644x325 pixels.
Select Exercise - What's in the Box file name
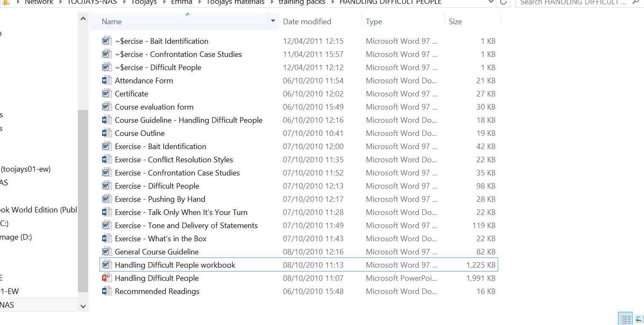click(160, 238)
